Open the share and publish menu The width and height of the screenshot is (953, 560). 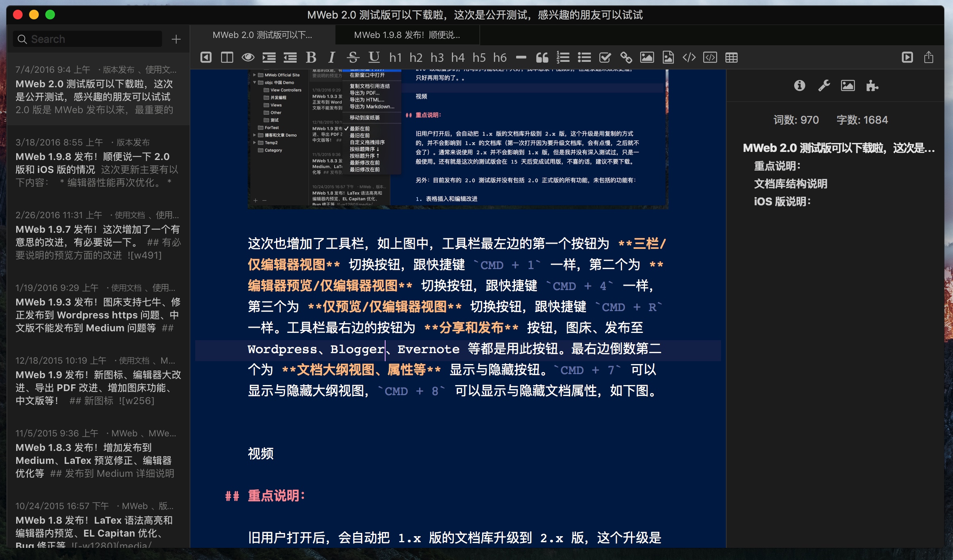click(928, 58)
